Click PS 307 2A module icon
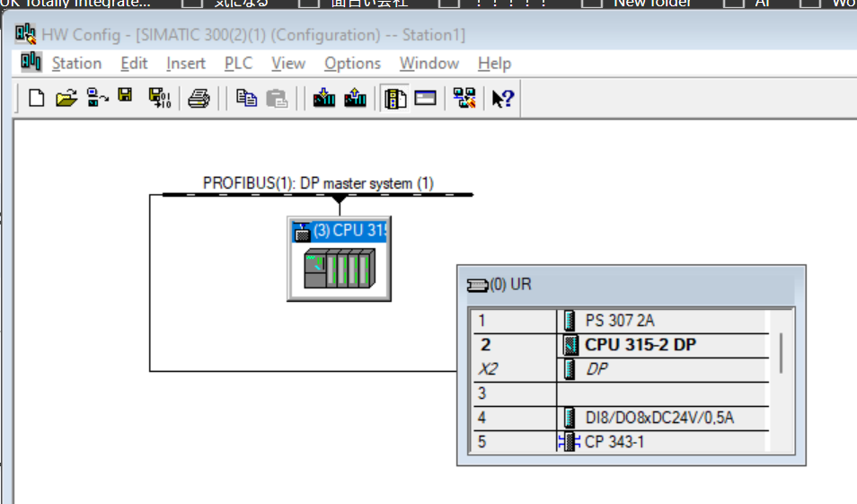The image size is (857, 504). [x=570, y=321]
